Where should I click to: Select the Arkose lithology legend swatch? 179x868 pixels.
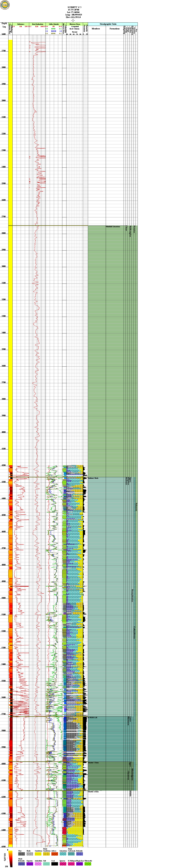(x=54, y=854)
